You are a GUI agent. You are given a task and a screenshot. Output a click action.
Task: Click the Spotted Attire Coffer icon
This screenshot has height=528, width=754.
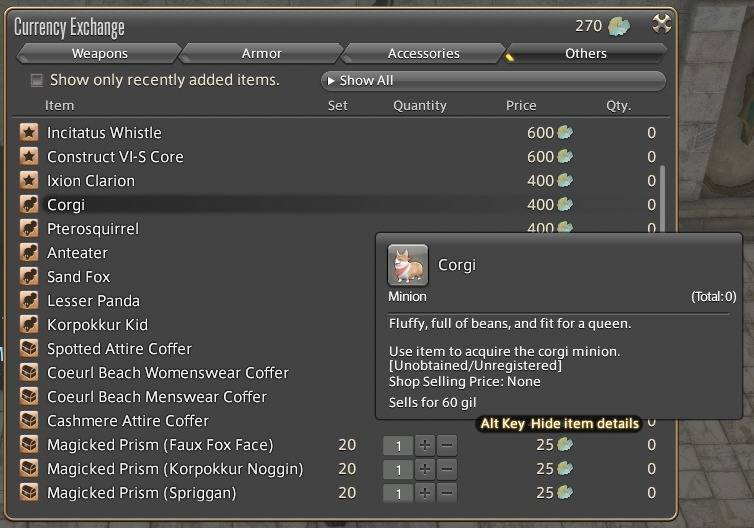coord(29,349)
